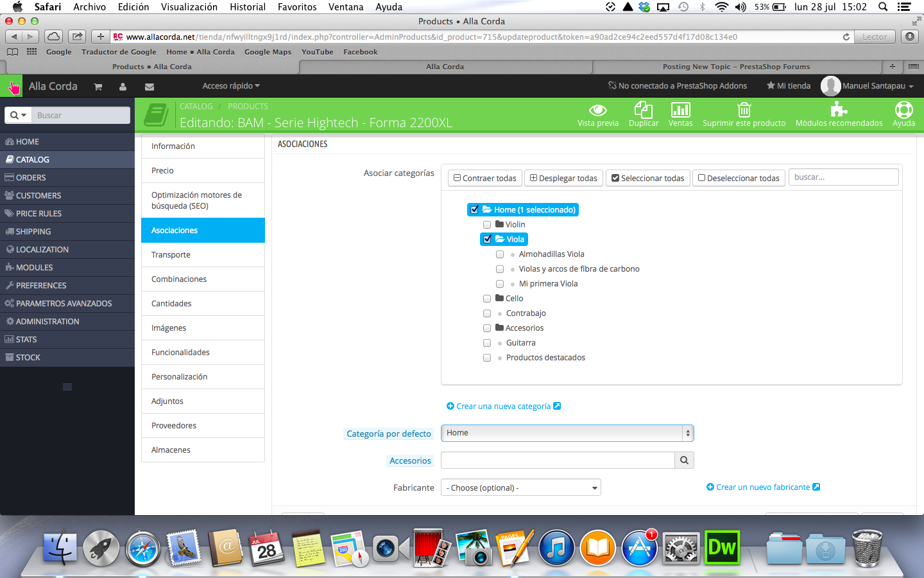Open the Acceso rápido dropdown
The height and width of the screenshot is (578, 924).
(x=231, y=86)
